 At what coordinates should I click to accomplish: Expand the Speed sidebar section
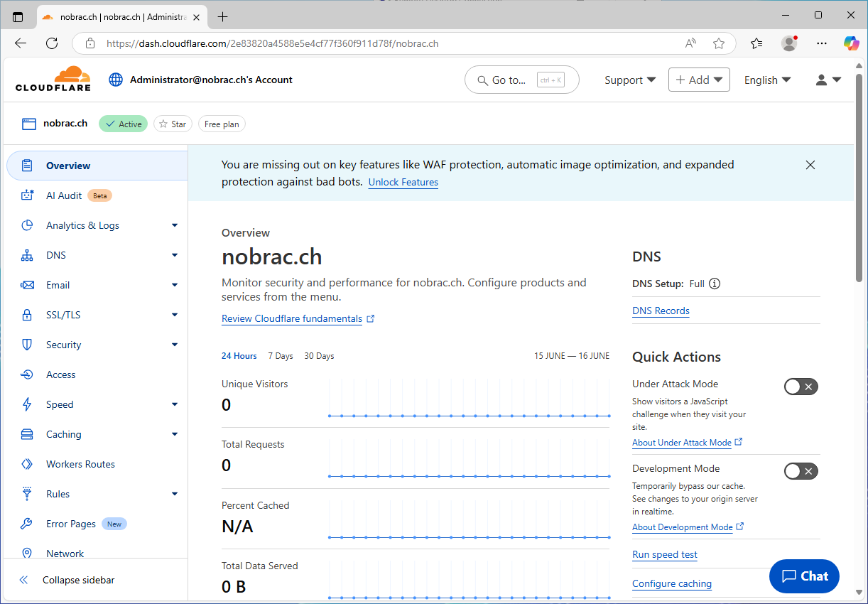coord(175,404)
